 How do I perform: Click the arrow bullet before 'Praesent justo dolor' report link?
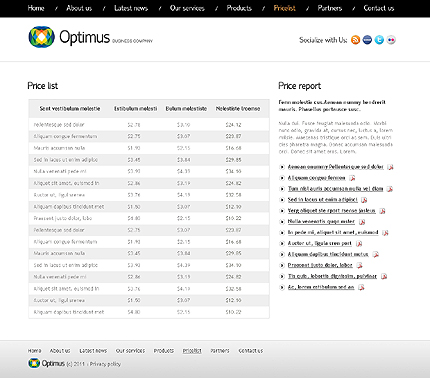282,265
